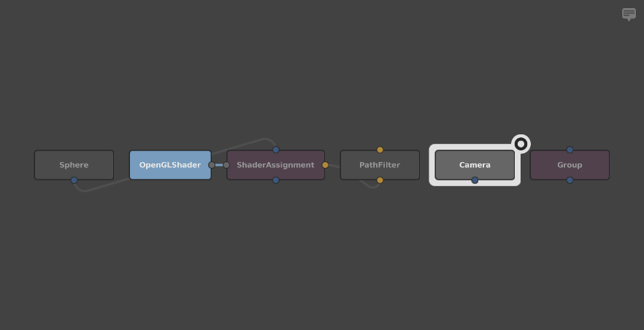Screen dimensions: 644x330
Task: Select the Camera node
Action: click(475, 165)
